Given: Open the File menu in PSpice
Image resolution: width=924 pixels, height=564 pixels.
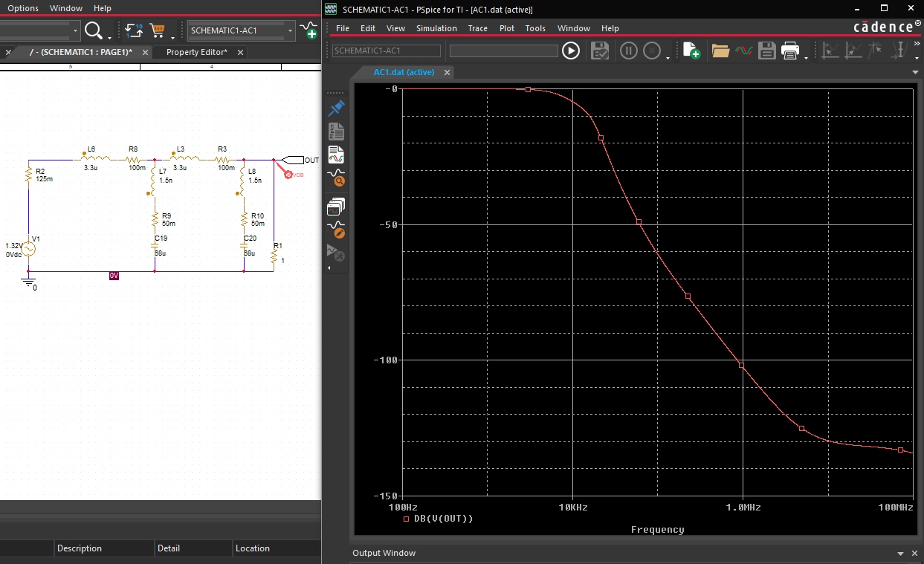Looking at the screenshot, I should pos(343,28).
